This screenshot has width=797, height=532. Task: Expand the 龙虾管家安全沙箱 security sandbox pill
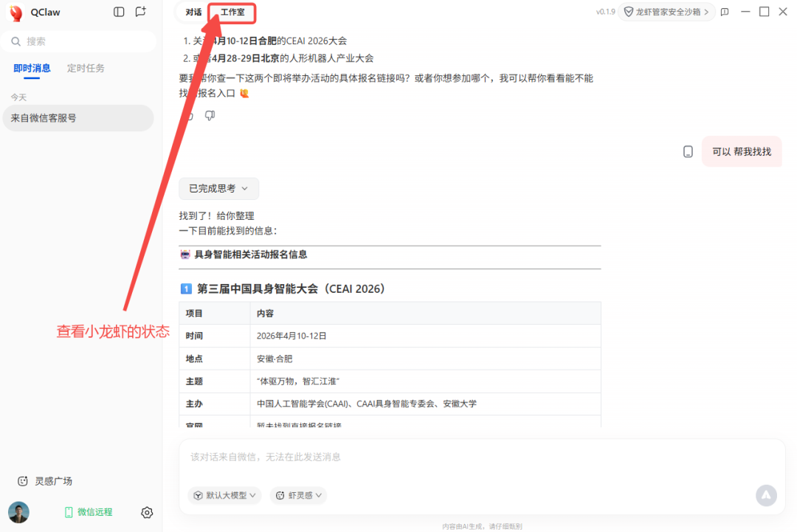[x=666, y=12]
